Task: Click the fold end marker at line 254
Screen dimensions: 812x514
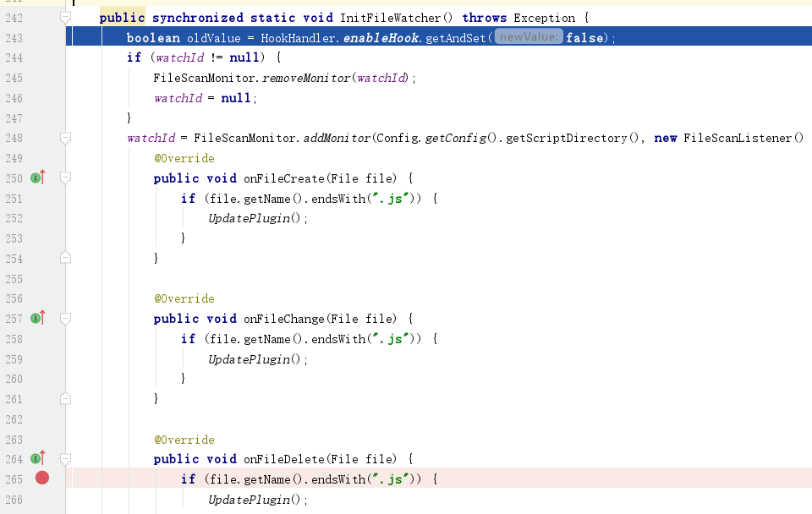Action: [x=66, y=258]
